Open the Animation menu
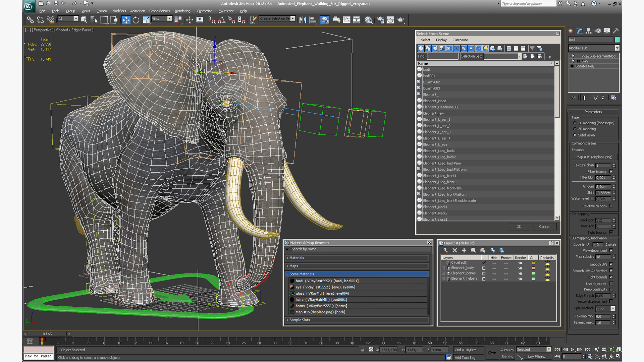This screenshot has width=644, height=362. [138, 11]
